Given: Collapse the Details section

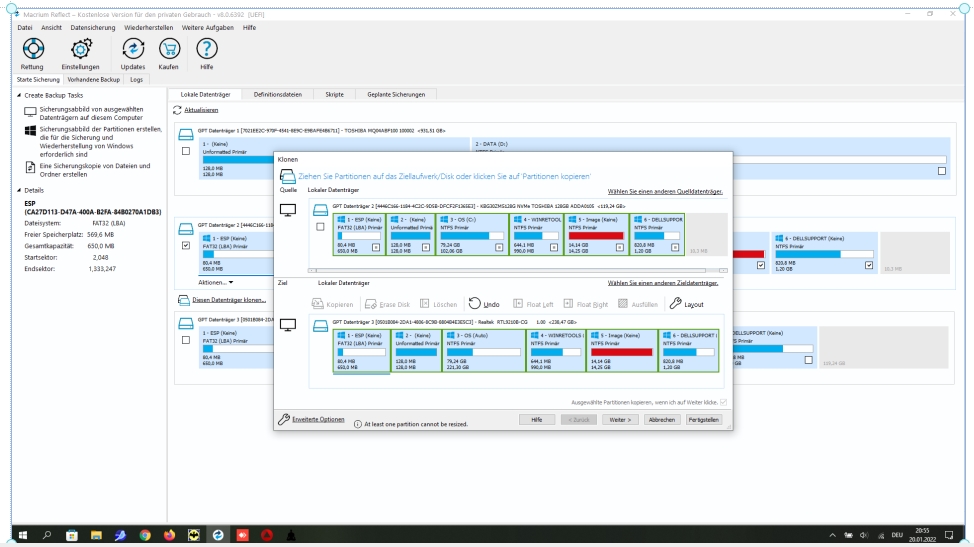Looking at the screenshot, I should tap(19, 191).
